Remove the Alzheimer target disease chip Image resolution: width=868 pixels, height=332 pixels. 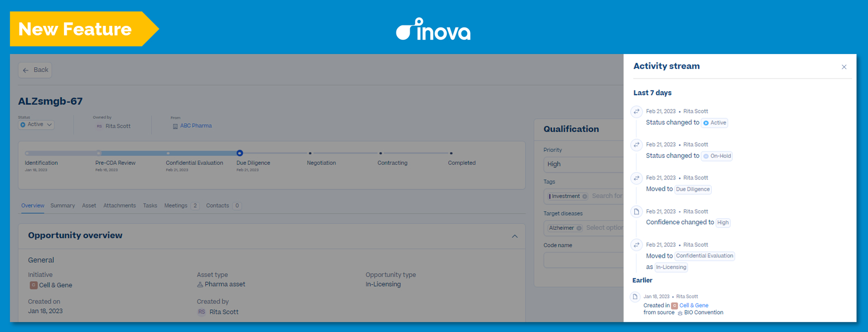pos(579,228)
